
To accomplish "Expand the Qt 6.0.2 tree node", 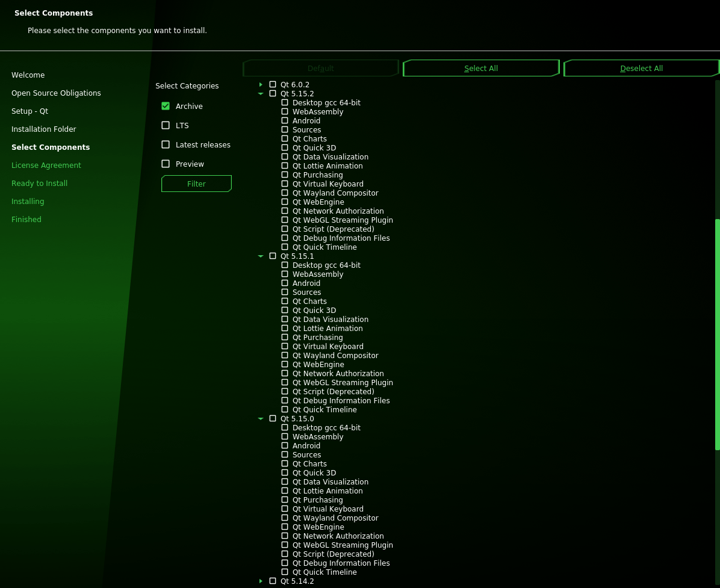I will point(261,85).
